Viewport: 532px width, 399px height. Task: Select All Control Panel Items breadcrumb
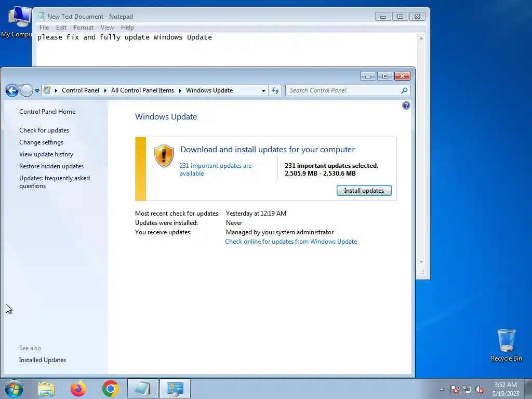click(x=142, y=90)
